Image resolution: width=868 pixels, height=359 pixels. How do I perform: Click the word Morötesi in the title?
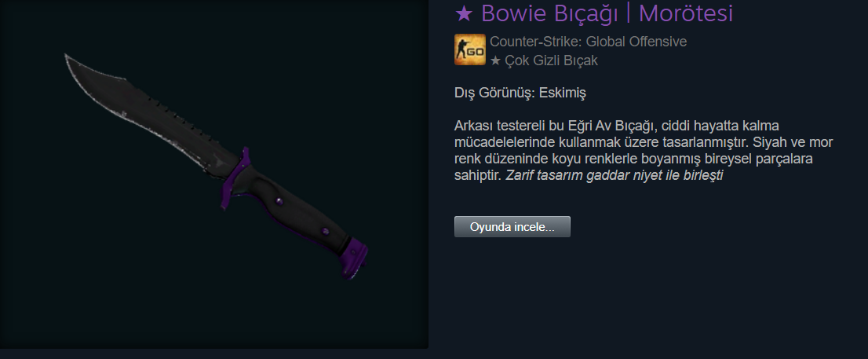[x=686, y=14]
